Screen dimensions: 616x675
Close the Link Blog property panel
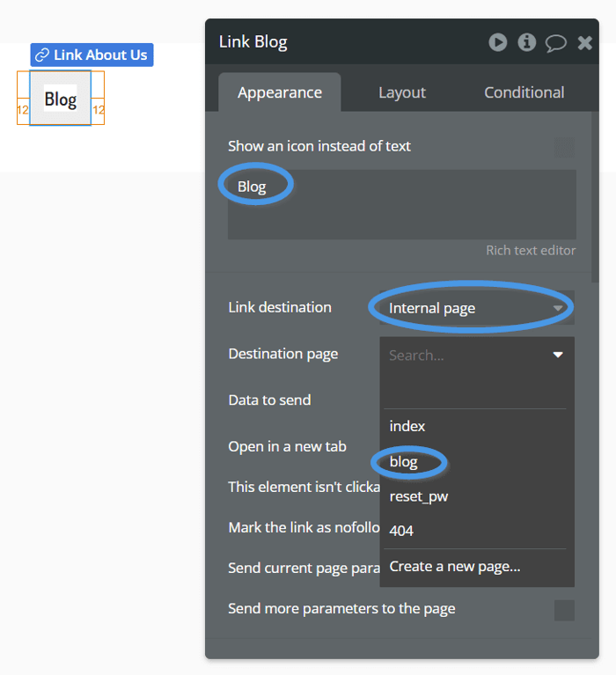(584, 42)
